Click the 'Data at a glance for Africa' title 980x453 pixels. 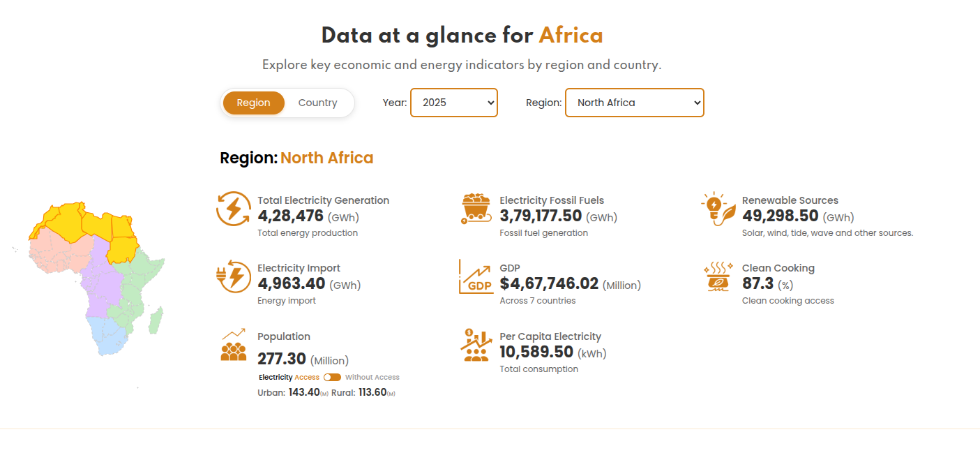tap(462, 35)
